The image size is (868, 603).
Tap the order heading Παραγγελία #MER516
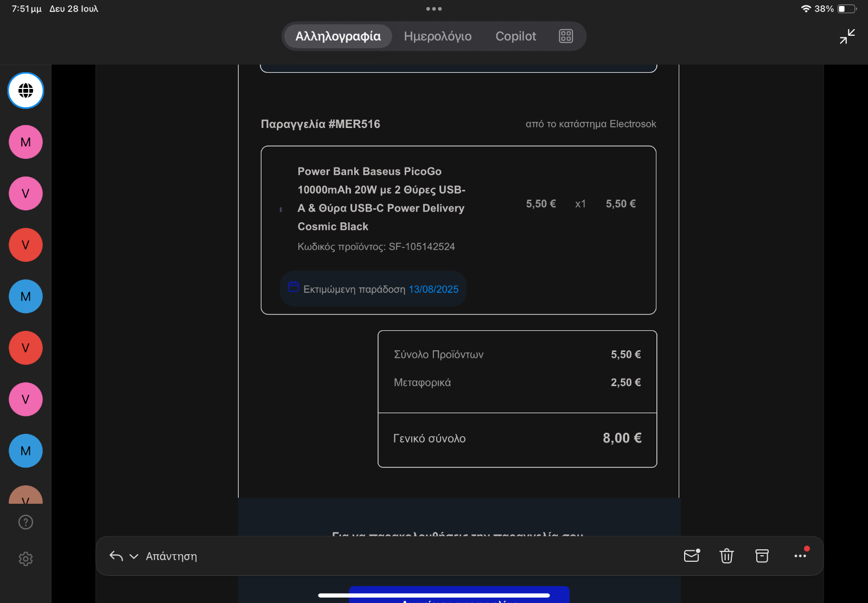pos(321,124)
